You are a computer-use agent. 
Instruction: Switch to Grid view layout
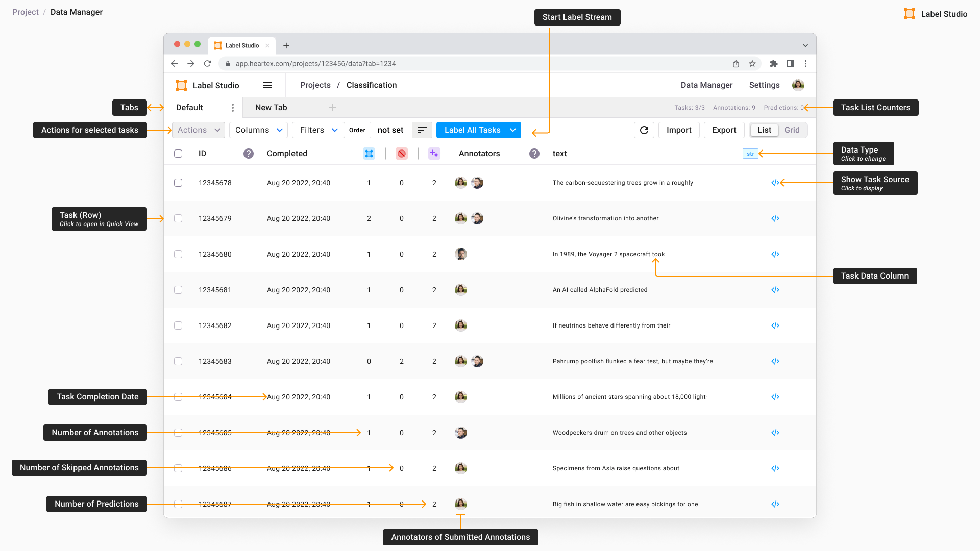click(792, 130)
